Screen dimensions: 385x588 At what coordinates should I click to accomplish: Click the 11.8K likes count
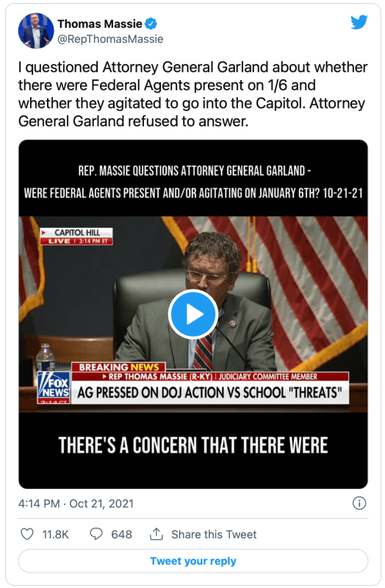(x=56, y=534)
